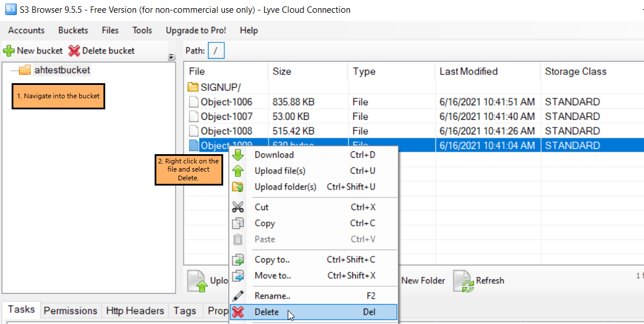Click the green Download arrow icon in context menu
Screen dimensions: 644x324
pyautogui.click(x=238, y=155)
